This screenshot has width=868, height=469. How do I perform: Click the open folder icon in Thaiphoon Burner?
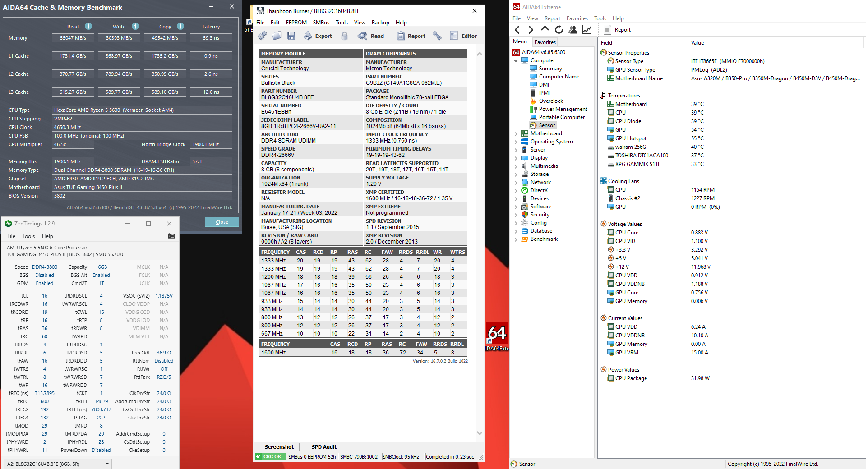277,36
